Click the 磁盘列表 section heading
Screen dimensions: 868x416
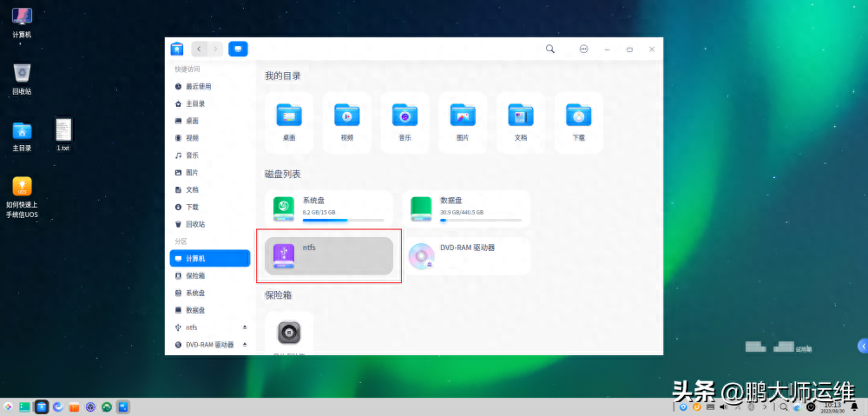pyautogui.click(x=282, y=174)
